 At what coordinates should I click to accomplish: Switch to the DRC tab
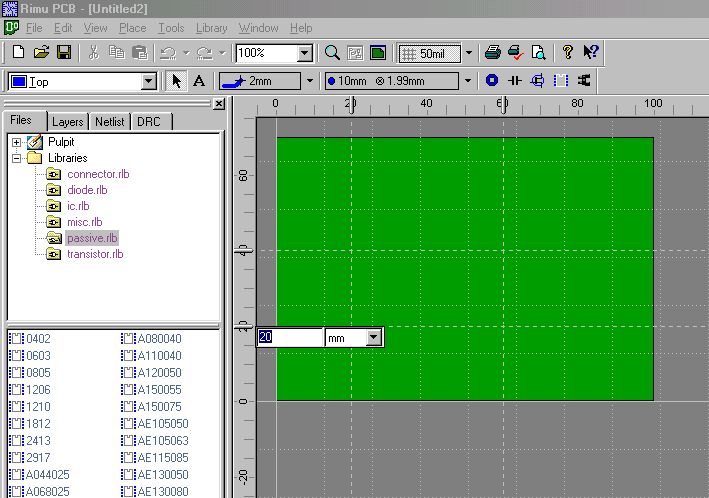(x=149, y=122)
